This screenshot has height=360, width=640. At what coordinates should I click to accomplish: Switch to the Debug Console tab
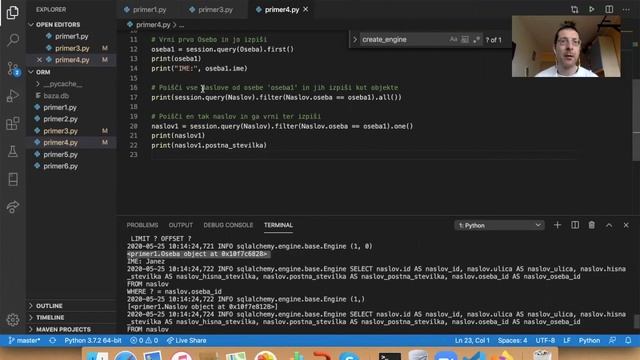click(x=228, y=225)
